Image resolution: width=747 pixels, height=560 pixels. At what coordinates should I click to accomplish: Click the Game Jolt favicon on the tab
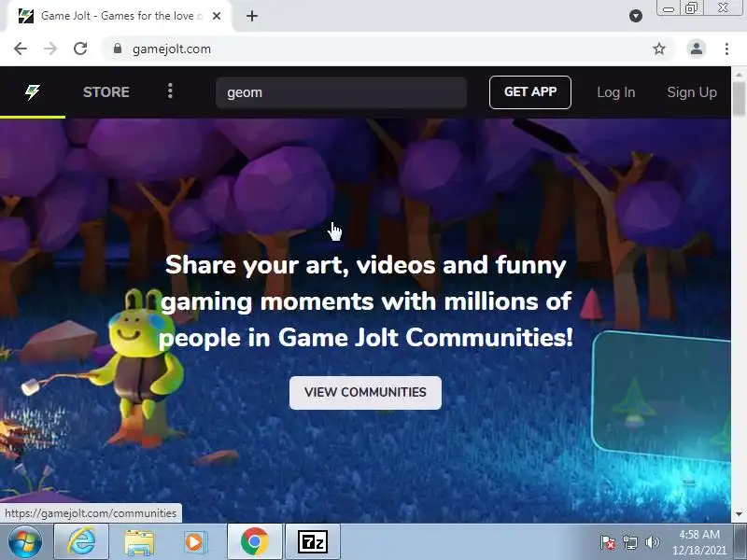(x=26, y=16)
